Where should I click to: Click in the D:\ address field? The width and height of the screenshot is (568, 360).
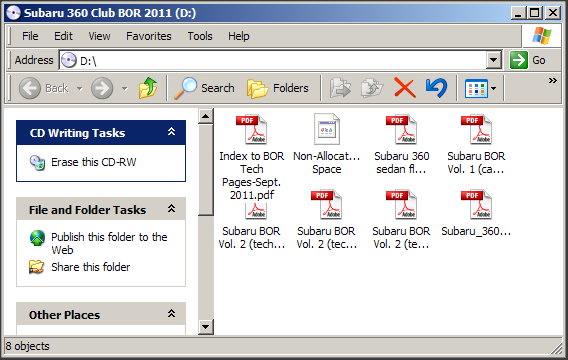(x=280, y=60)
